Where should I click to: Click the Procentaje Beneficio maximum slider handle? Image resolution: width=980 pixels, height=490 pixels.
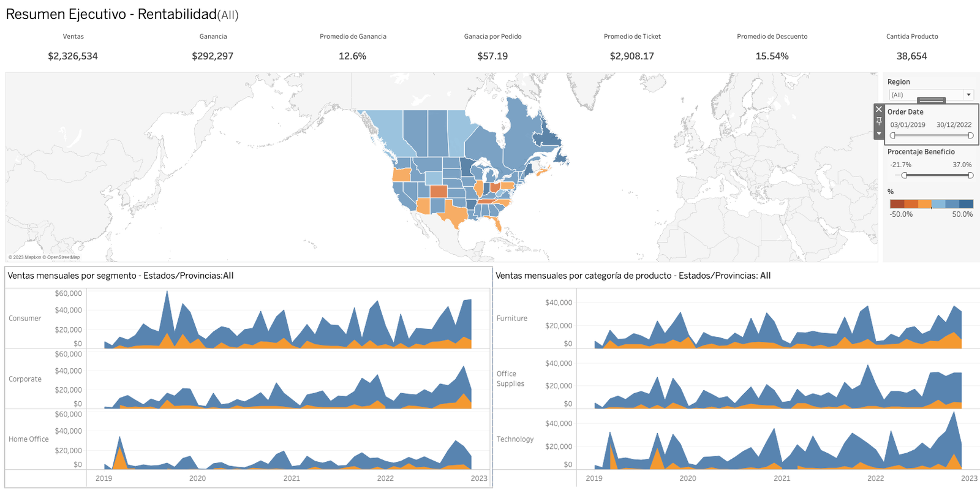970,176
